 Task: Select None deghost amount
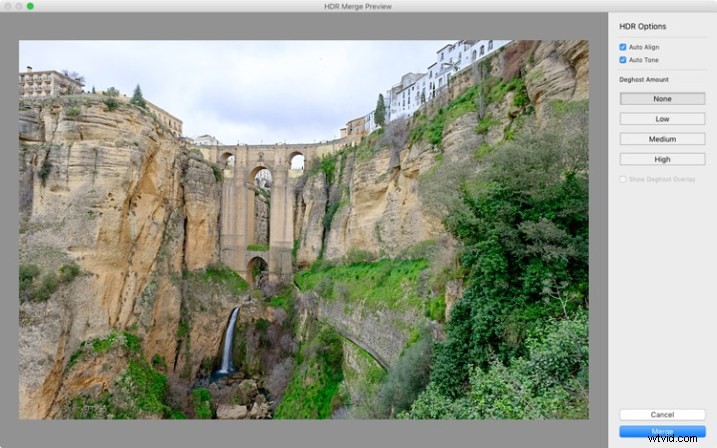(662, 99)
